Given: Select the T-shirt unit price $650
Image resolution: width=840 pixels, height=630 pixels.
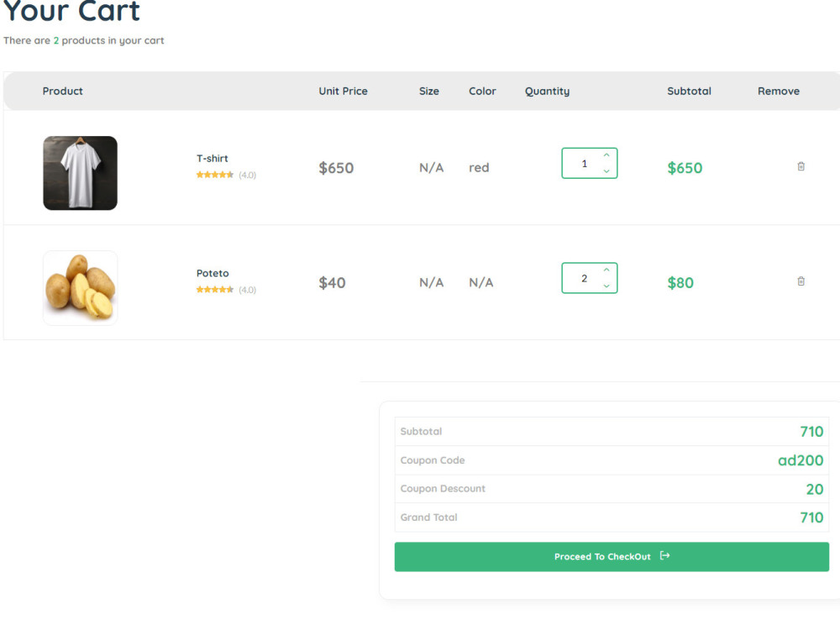Looking at the screenshot, I should (336, 168).
